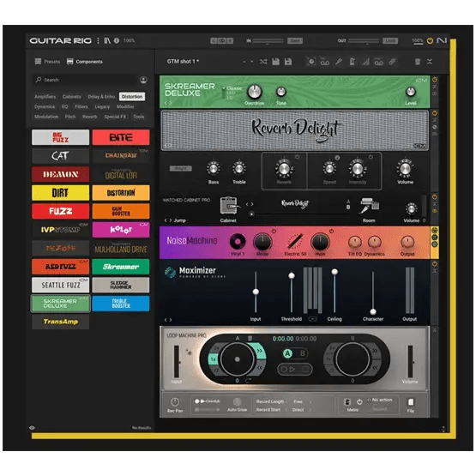Select the Modulation category filter

coord(46,117)
